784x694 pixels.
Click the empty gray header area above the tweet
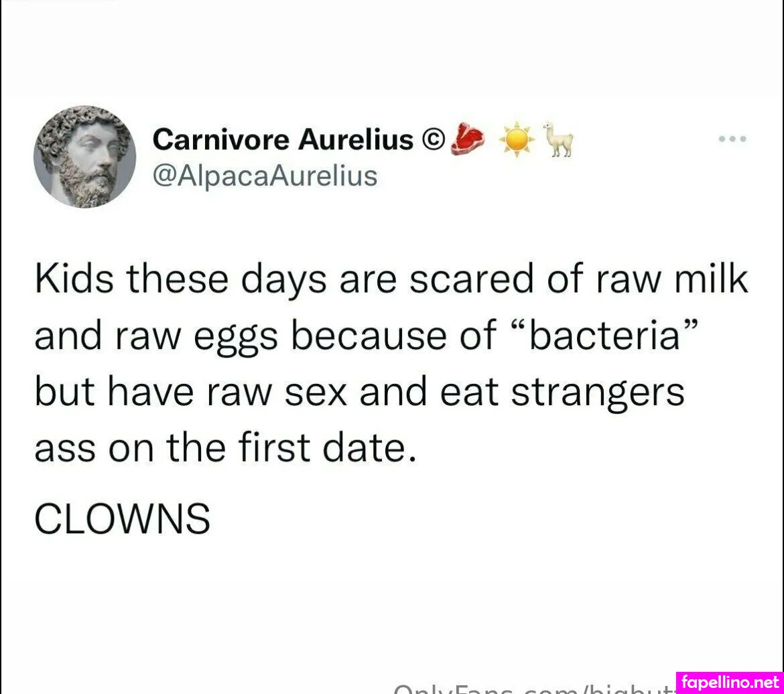tap(392, 47)
